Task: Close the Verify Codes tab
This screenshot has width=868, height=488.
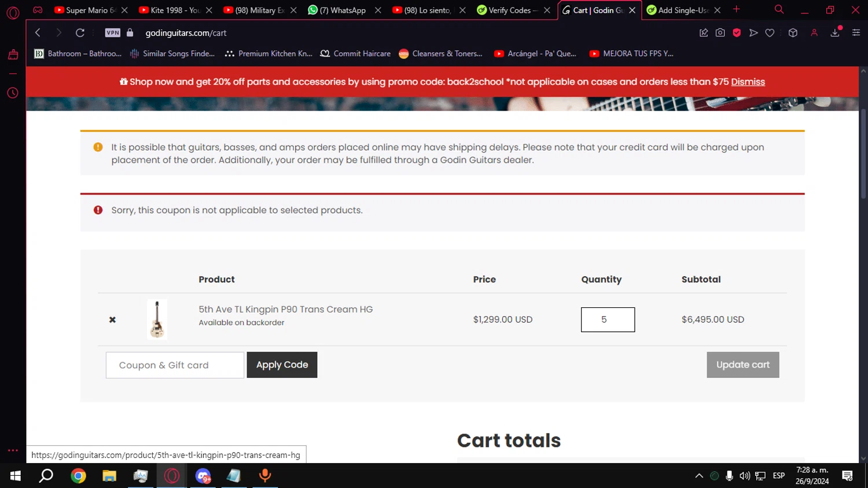Action: point(547,10)
